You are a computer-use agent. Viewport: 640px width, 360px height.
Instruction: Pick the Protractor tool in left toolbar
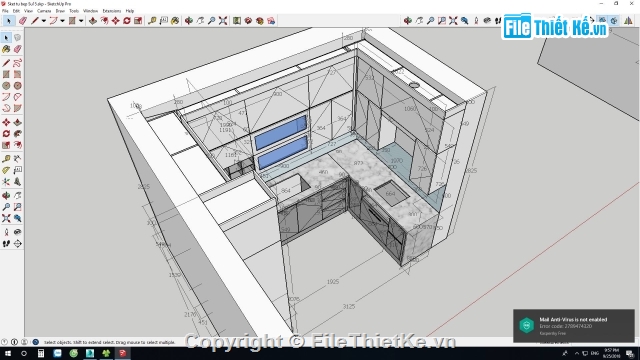coord(6,170)
